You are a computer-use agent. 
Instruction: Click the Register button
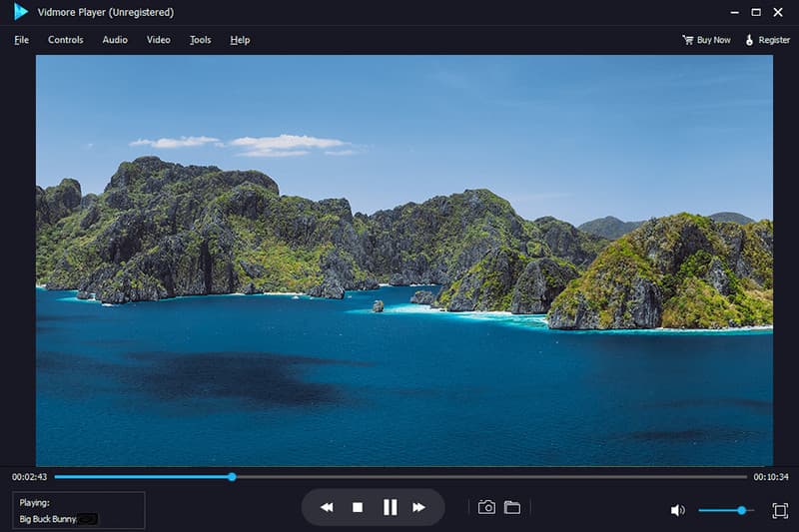[767, 40]
